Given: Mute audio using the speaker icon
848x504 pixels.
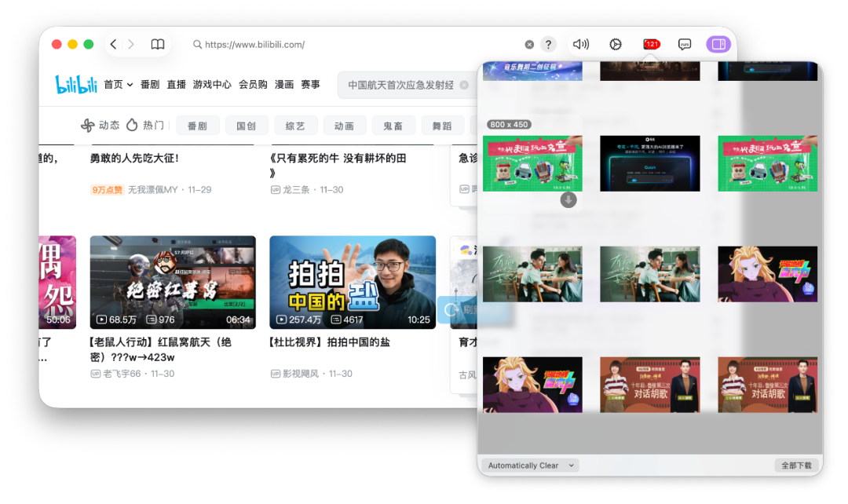Looking at the screenshot, I should pos(580,44).
